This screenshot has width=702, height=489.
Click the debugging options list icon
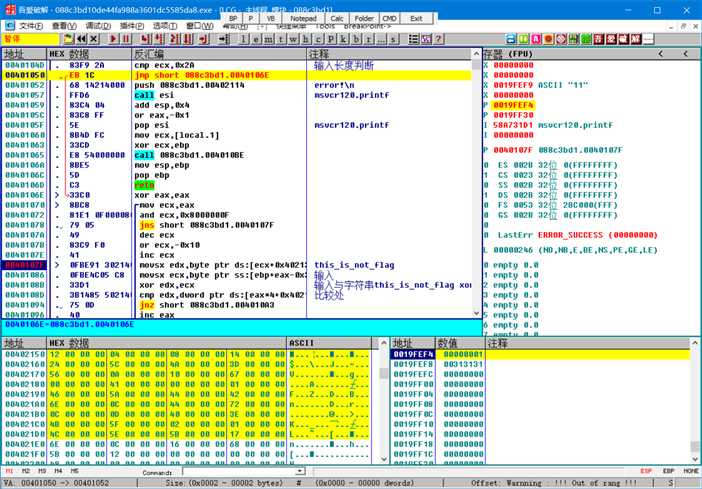point(414,39)
